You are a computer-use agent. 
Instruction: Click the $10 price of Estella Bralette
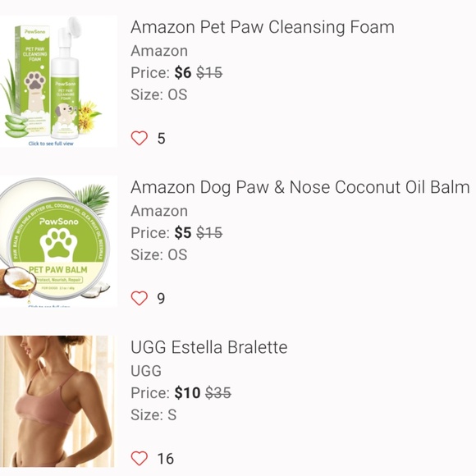(x=187, y=393)
